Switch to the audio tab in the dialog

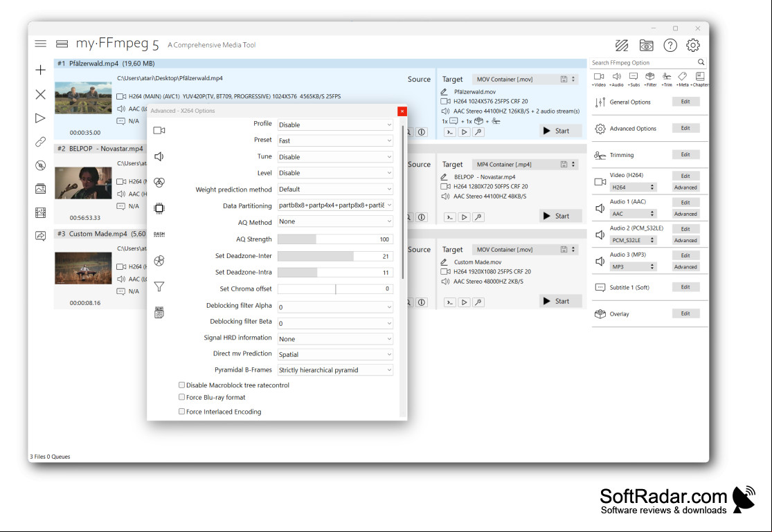click(159, 156)
